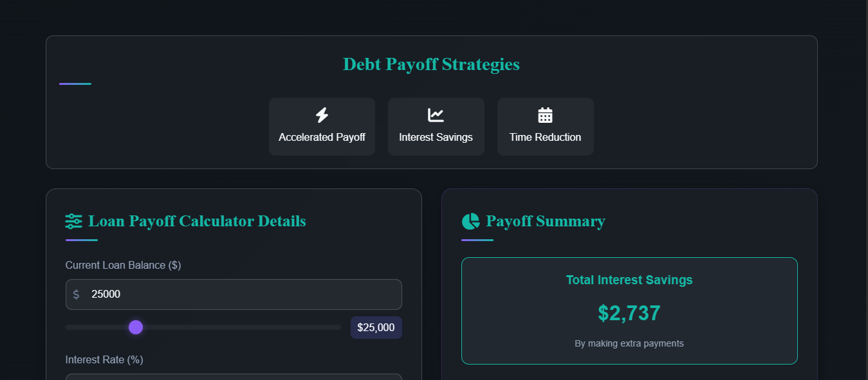Select the Time Reduction strategy card
Viewport: 868px width, 380px height.
click(x=545, y=126)
